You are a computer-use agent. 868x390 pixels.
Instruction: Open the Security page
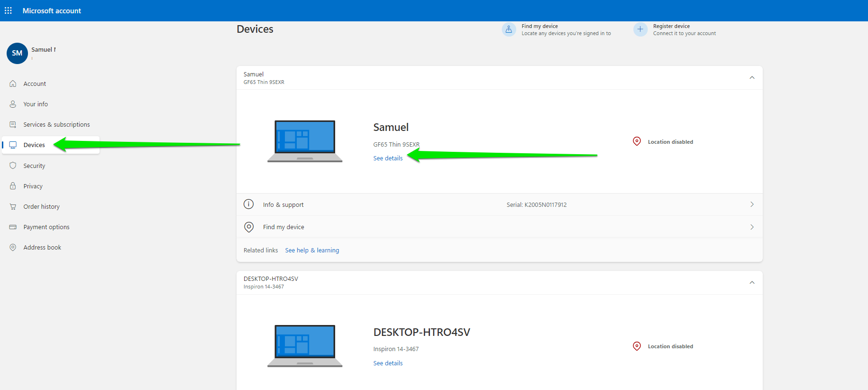pyautogui.click(x=34, y=166)
